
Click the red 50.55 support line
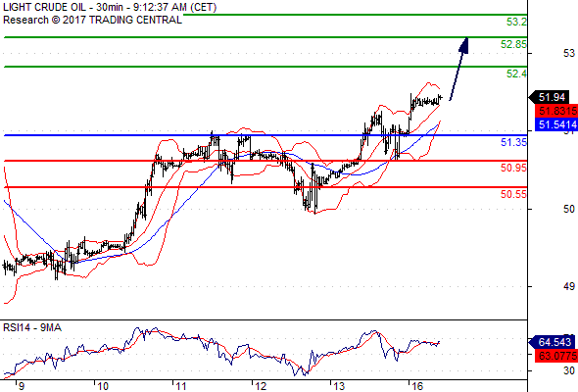coord(265,187)
